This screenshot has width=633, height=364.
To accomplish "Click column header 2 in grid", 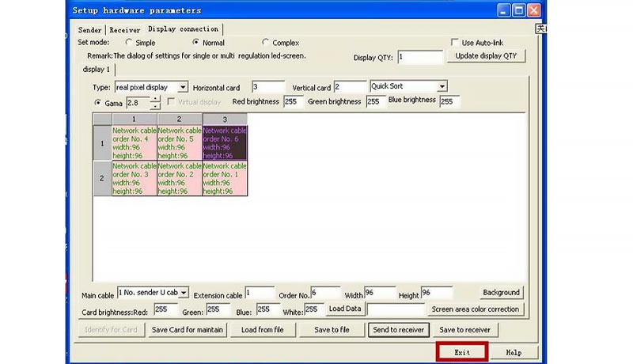I will pos(180,119).
